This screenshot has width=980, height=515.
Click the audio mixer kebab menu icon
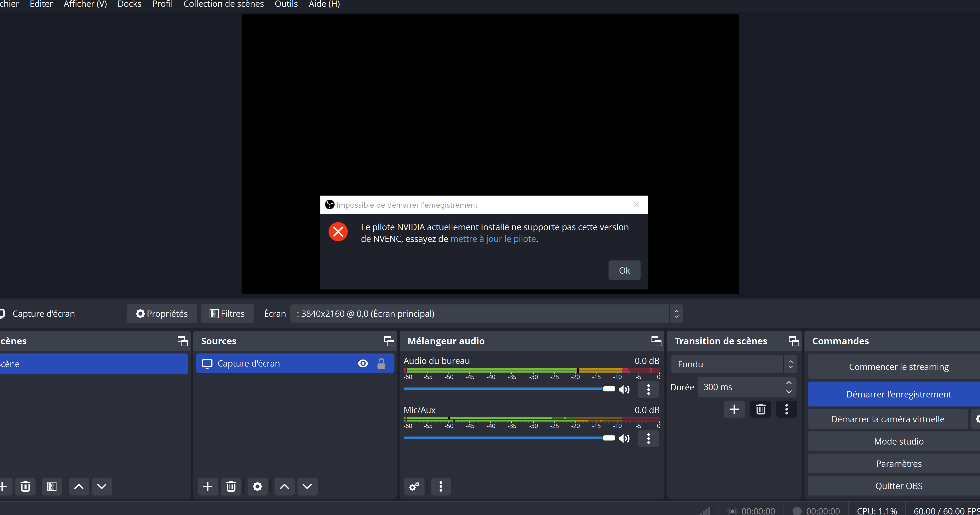pyautogui.click(x=441, y=486)
